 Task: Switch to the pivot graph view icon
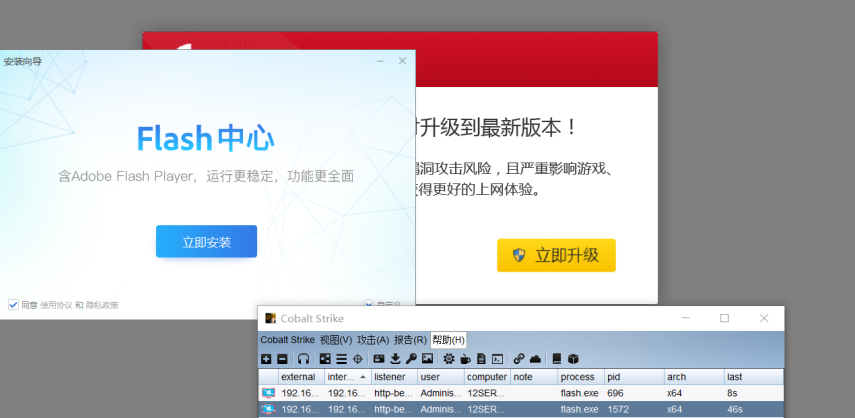pos(325,359)
